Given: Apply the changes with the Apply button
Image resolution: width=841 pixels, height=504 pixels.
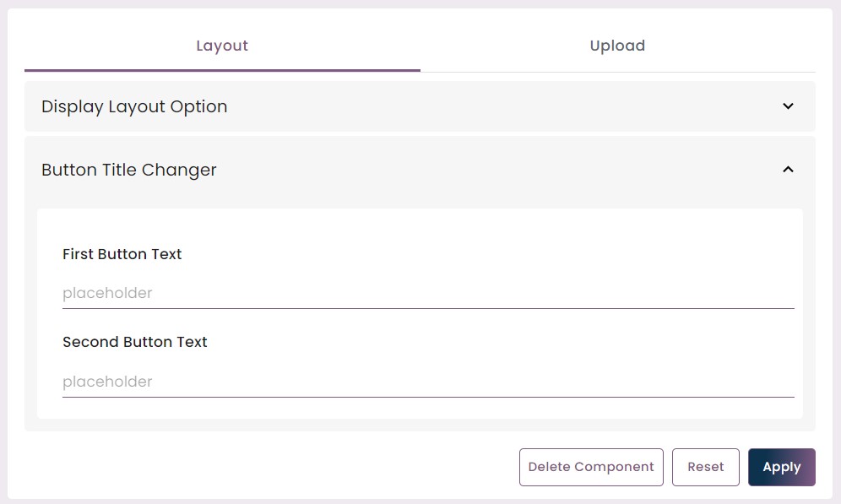Looking at the screenshot, I should (x=781, y=467).
